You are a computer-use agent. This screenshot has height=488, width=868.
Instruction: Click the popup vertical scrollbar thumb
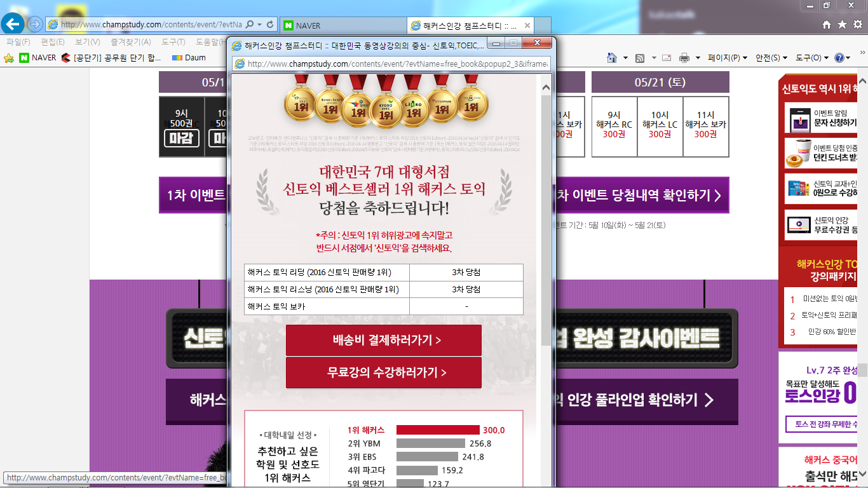[x=546, y=220]
